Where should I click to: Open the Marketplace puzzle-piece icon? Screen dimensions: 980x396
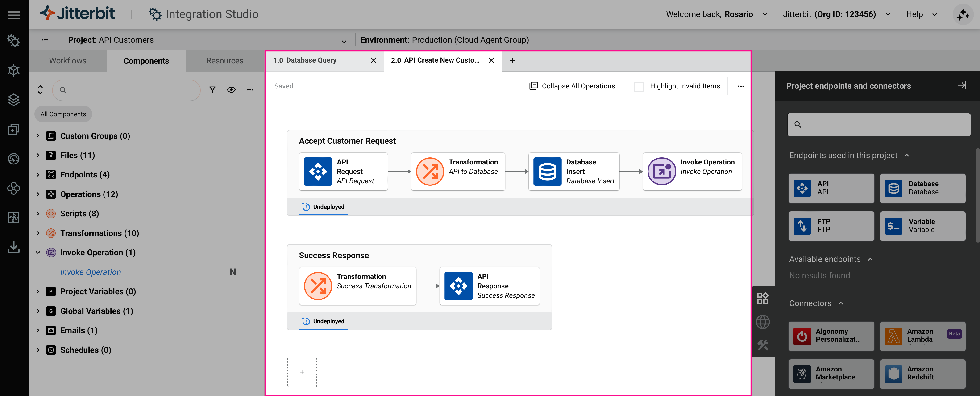tap(14, 218)
